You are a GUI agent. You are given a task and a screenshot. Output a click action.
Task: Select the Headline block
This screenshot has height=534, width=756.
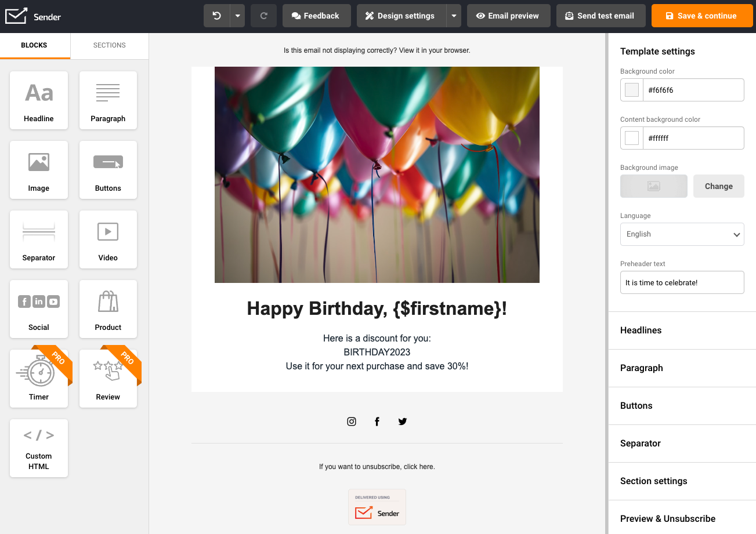coord(39,100)
